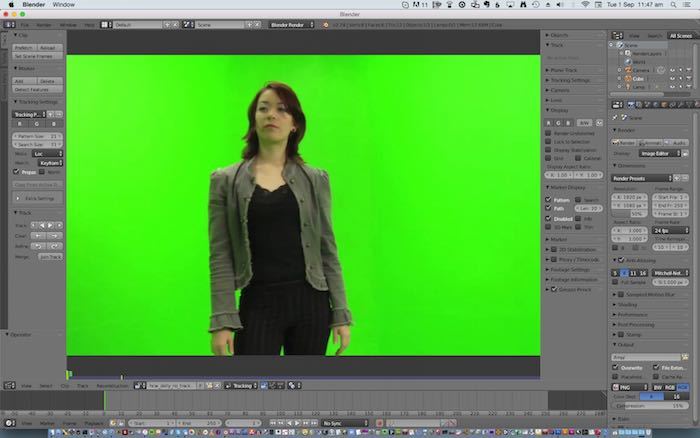Adjust the Compression 15% slider
This screenshot has width=700, height=438.
650,406
